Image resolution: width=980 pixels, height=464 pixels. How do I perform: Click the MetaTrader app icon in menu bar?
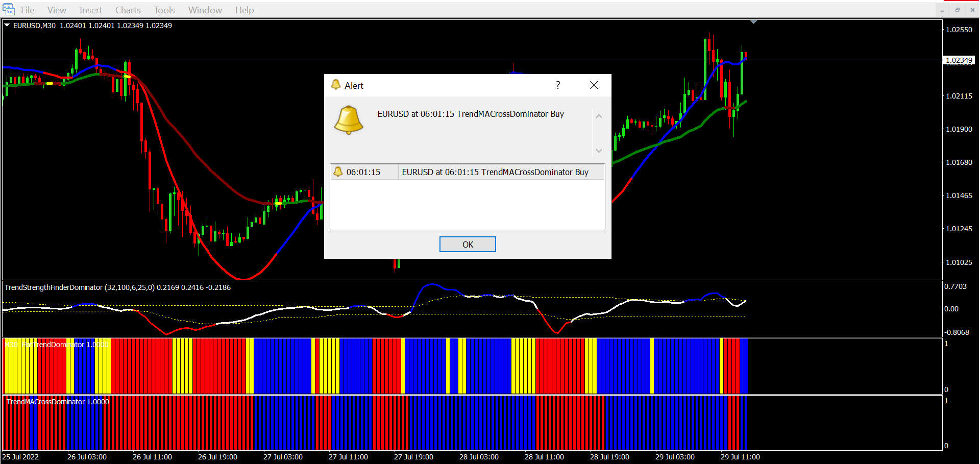9,10
